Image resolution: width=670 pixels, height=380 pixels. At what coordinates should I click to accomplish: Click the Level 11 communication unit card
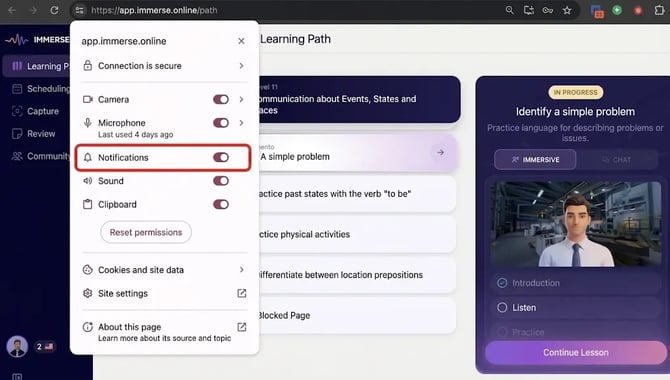pos(359,99)
